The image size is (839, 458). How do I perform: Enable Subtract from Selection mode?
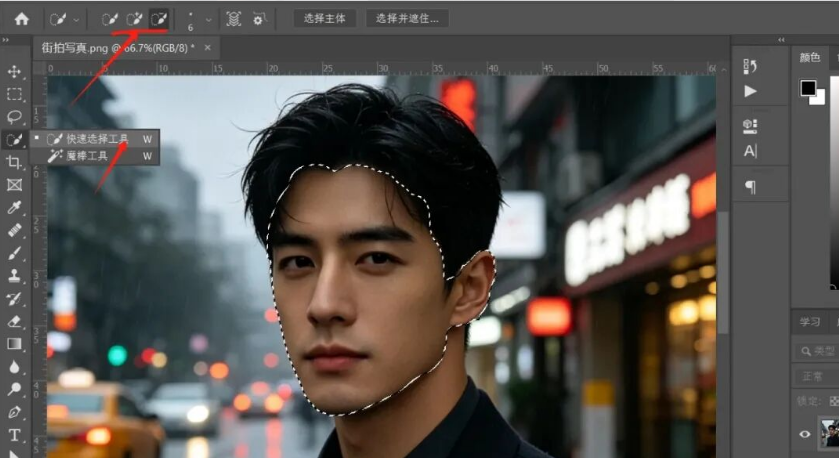click(158, 19)
